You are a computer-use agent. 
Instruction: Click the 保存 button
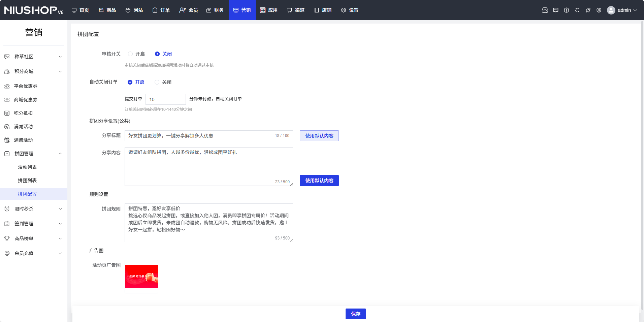355,314
